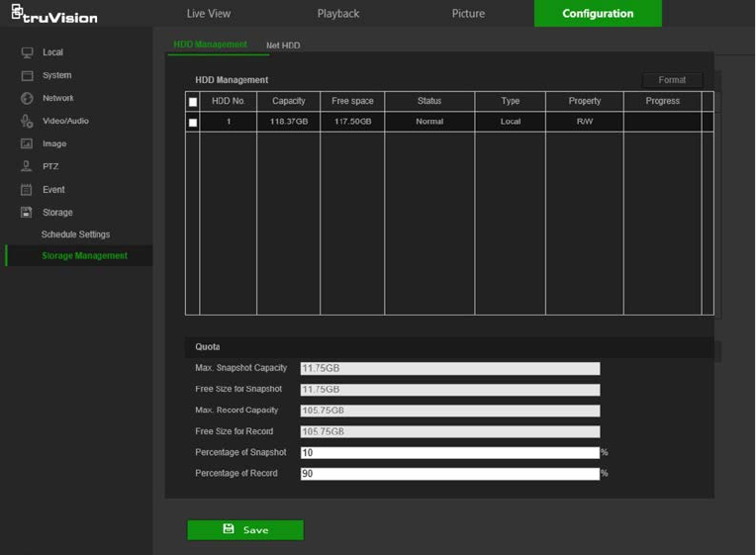Check the box for HDD No. 1

(x=193, y=123)
